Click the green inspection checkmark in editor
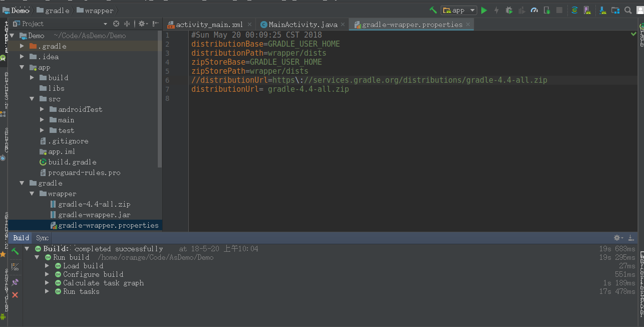The image size is (644, 327). 634,34
